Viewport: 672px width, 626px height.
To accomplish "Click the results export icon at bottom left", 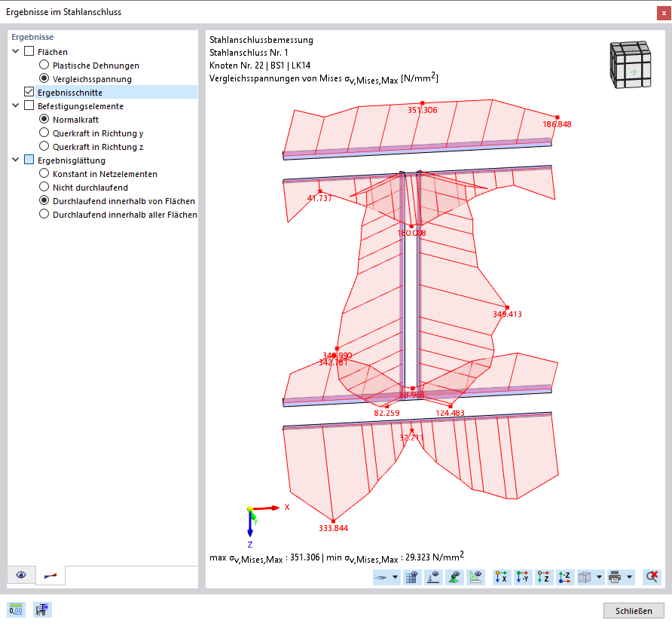I will 42,609.
